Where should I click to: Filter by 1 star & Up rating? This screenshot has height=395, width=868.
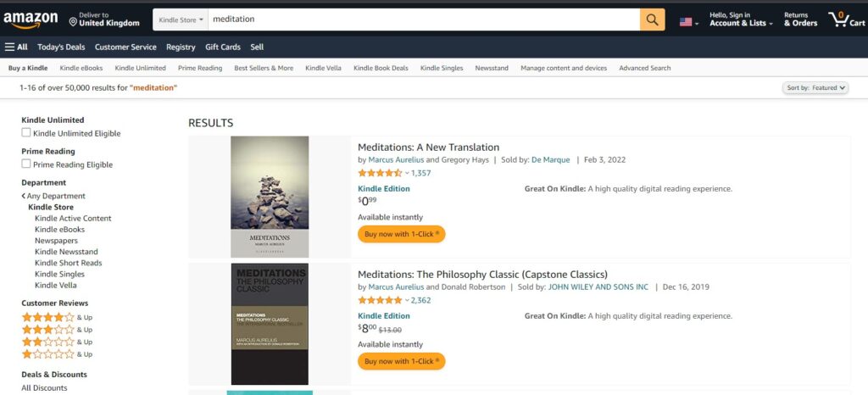pos(57,354)
